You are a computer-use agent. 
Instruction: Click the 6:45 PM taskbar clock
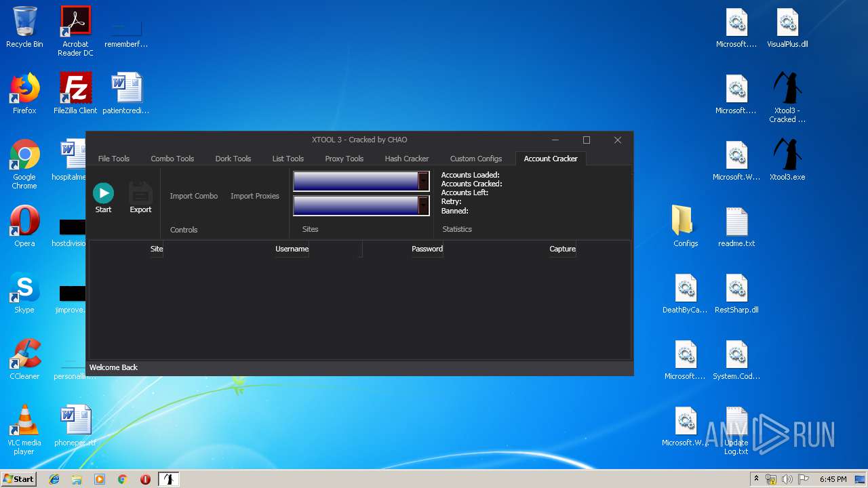tap(833, 479)
